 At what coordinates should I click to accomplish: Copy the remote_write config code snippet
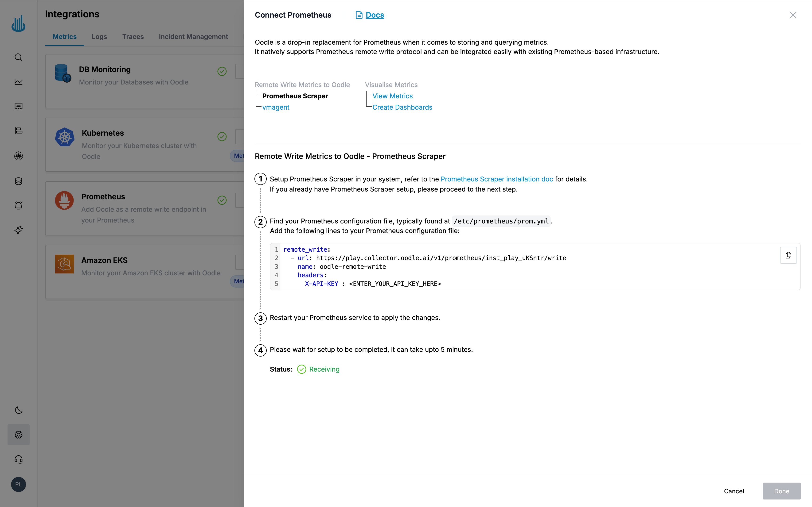pos(788,255)
